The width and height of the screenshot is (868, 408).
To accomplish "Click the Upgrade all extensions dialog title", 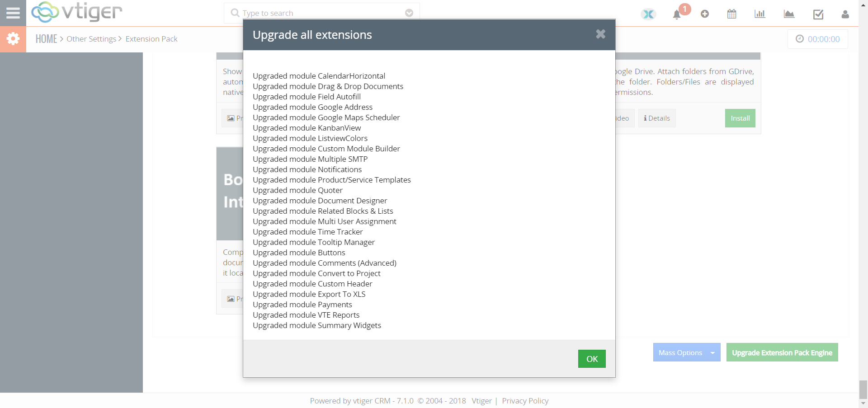I will click(312, 35).
